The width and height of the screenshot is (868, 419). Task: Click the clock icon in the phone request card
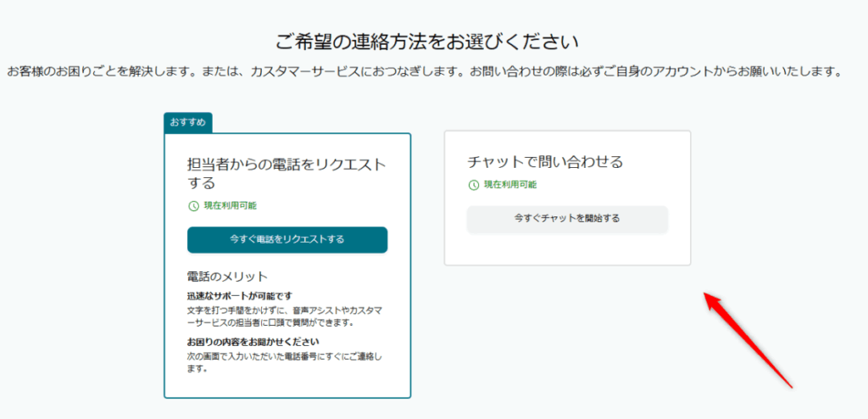193,206
